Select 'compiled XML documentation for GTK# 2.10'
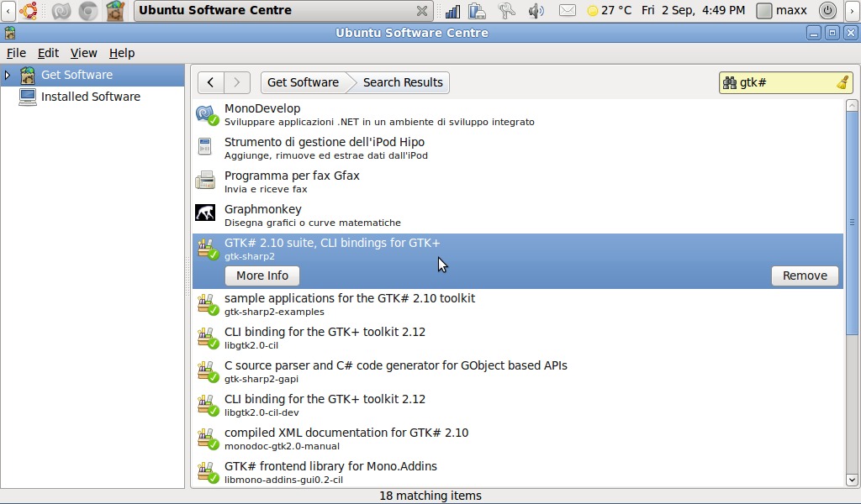Screen dimensions: 861x504 (517, 438)
